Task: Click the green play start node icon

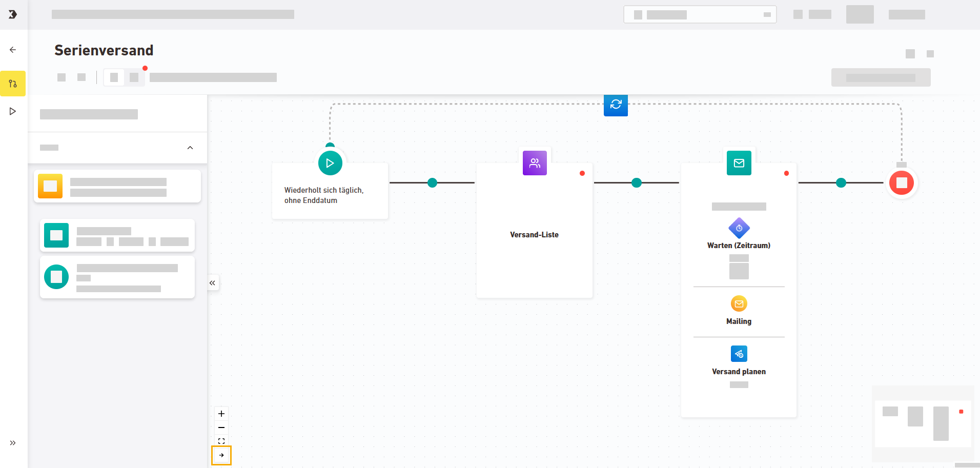Action: click(330, 163)
